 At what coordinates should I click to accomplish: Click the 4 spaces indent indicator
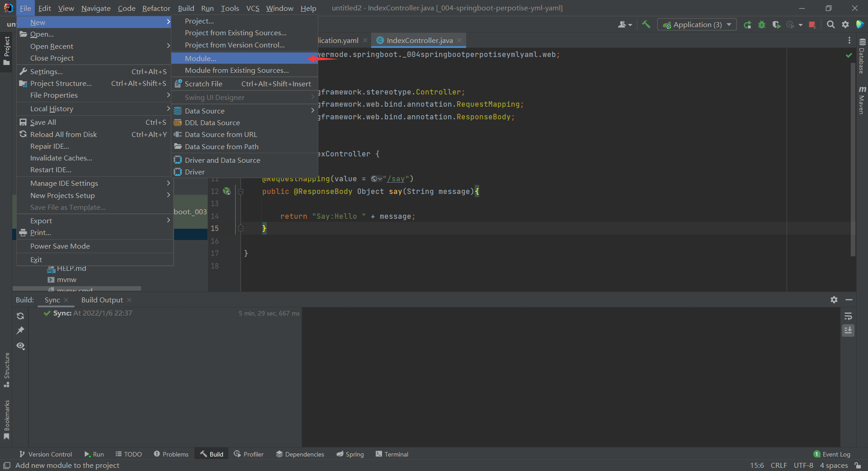tap(834, 465)
